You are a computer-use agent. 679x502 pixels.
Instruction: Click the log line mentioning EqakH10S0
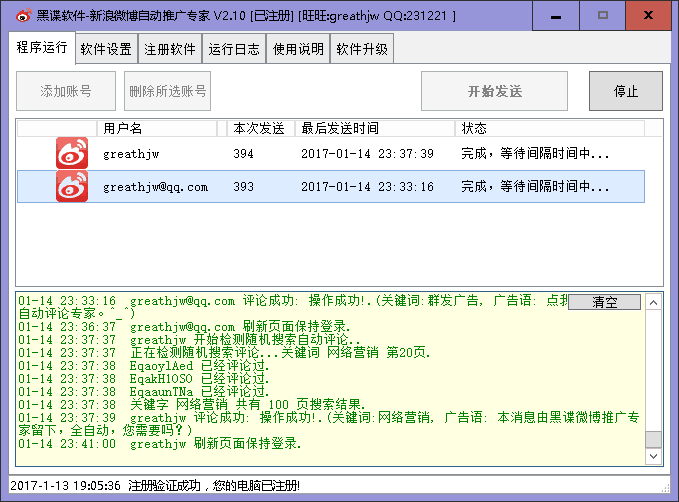point(144,379)
